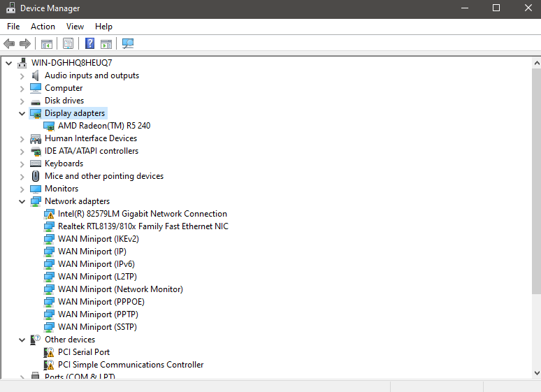The height and width of the screenshot is (392, 541).
Task: Click the Network adapters category icon
Action: point(36,201)
